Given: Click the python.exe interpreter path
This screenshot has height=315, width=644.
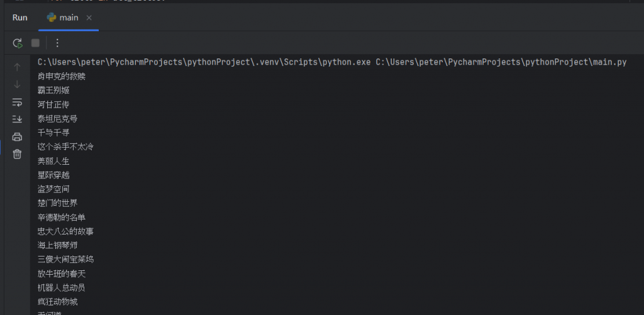Looking at the screenshot, I should pos(204,62).
